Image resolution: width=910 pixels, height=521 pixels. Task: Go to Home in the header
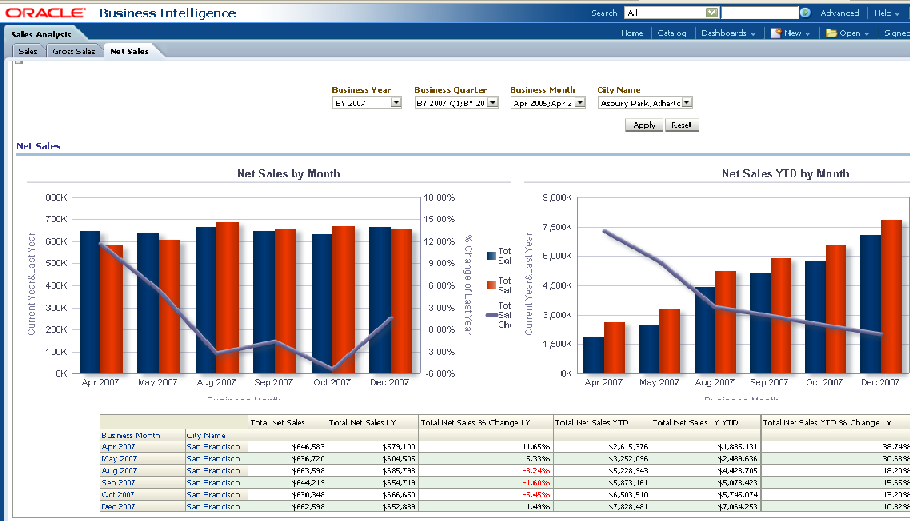632,33
